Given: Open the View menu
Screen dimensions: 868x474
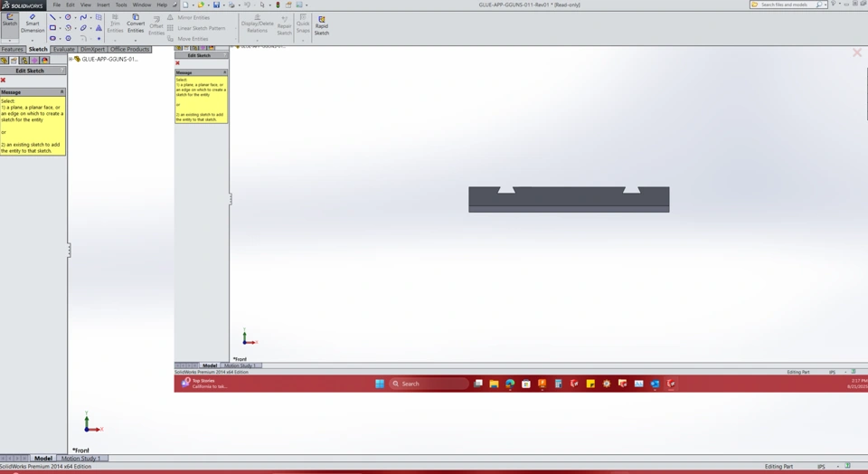Looking at the screenshot, I should 86,5.
